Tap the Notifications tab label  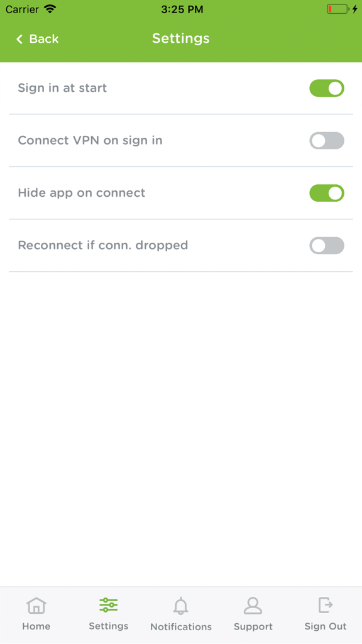point(181,626)
